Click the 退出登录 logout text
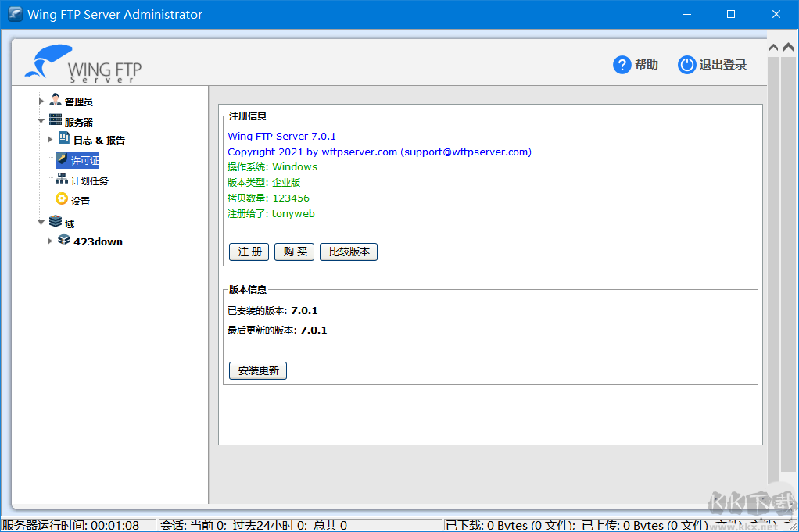 tap(722, 65)
